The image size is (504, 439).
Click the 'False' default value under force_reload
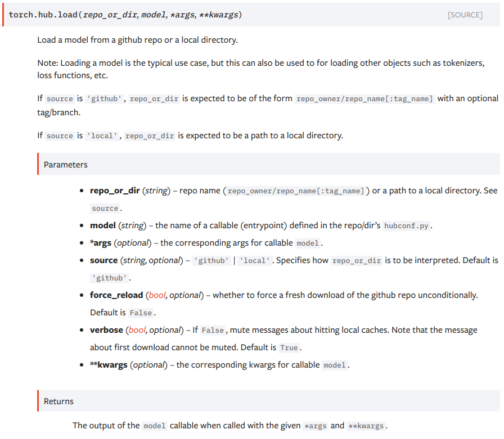coord(141,313)
